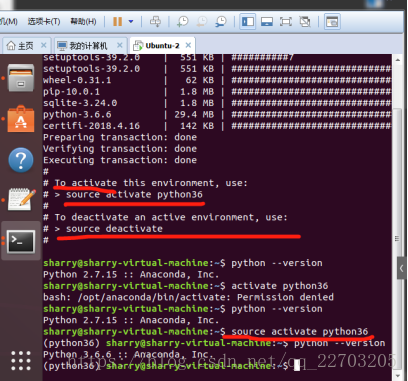This screenshot has height=381, width=408.
Task: Click the 'sqlite-3.24.0' package row
Action: [x=217, y=103]
